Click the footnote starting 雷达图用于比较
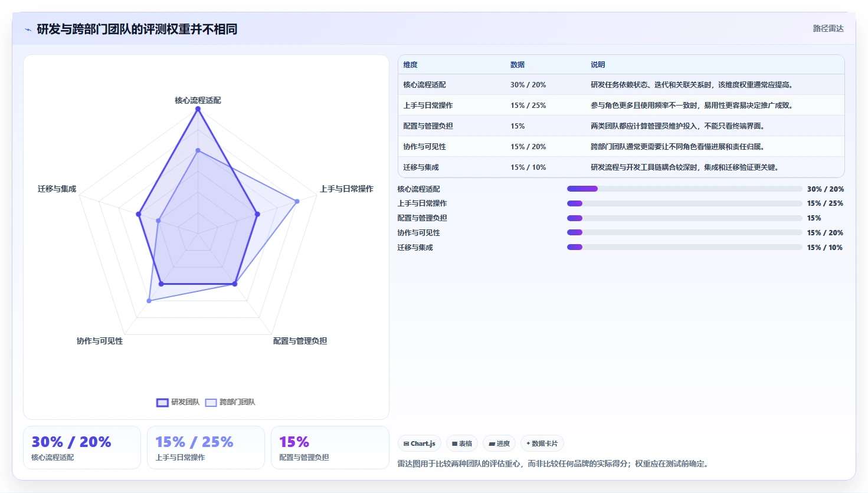Screen dimensions: 868x493 pyautogui.click(x=554, y=464)
